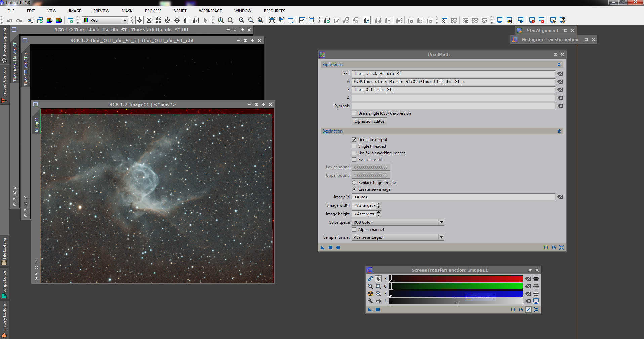Clear the G expression field
This screenshot has width=644, height=339.
pos(560,82)
